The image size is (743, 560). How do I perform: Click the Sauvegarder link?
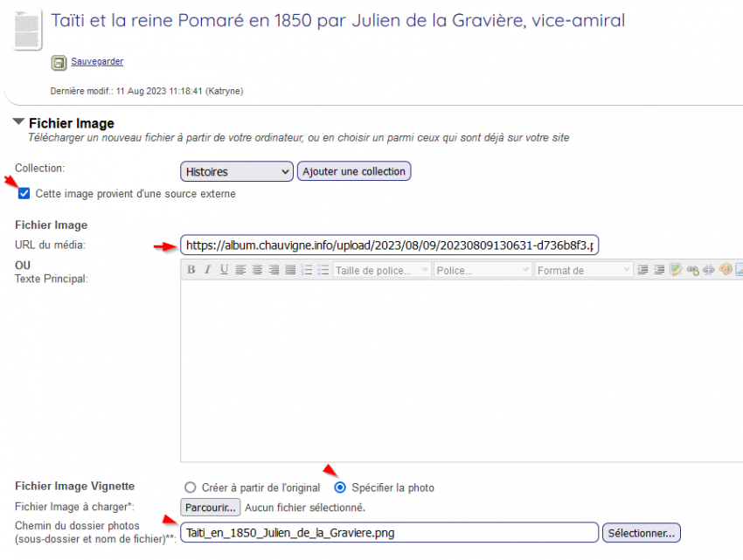97,62
